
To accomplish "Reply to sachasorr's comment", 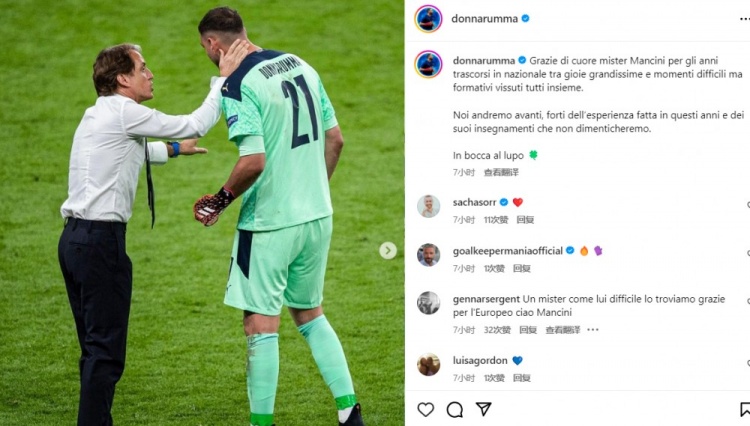I will point(525,220).
